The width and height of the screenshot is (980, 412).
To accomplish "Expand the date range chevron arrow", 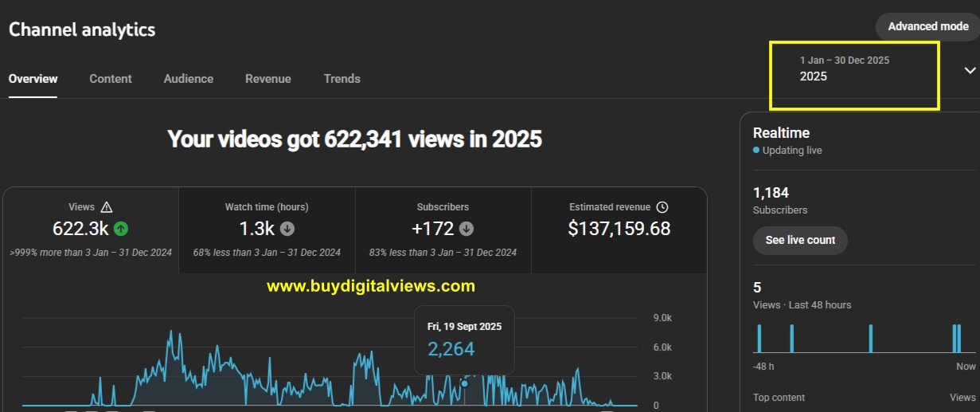I will click(970, 70).
